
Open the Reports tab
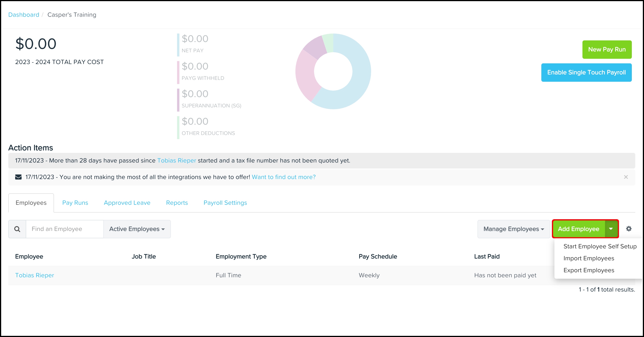click(x=177, y=203)
